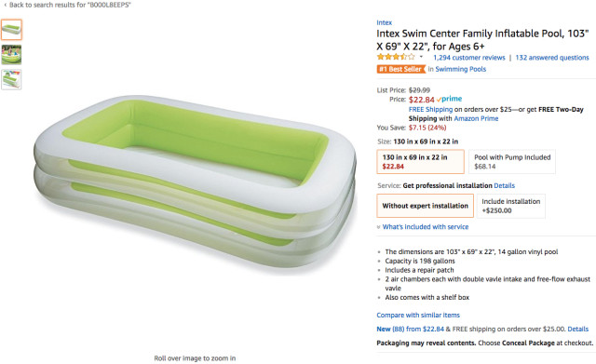The width and height of the screenshot is (596, 364).
Task: Go back to search results for B000LBEEPS
Action: pos(67,5)
